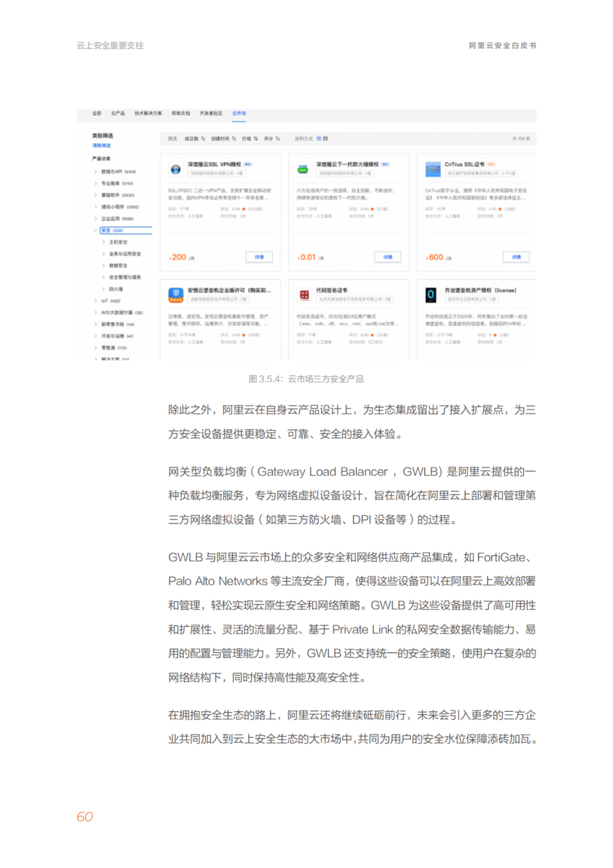This screenshot has height=868, width=613.
Task: Expand the 企业应用 category
Action: (95, 218)
